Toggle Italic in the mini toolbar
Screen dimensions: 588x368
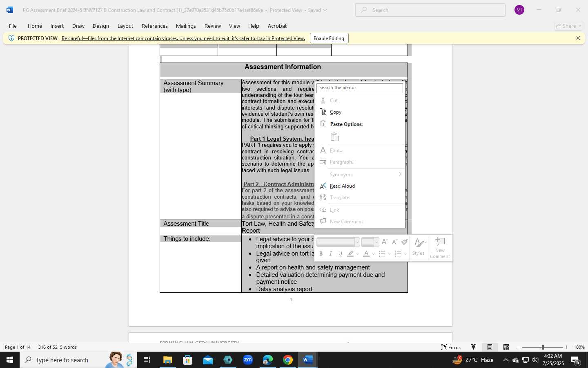click(331, 254)
